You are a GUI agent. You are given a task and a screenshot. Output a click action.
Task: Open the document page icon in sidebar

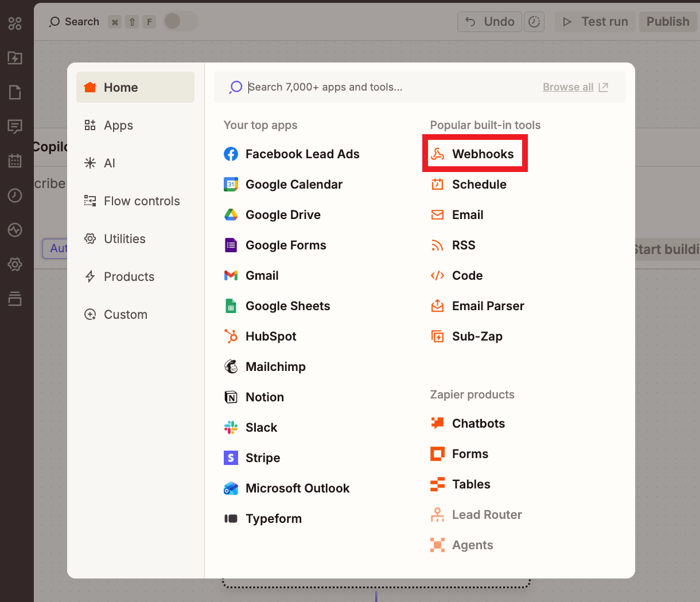click(x=15, y=92)
